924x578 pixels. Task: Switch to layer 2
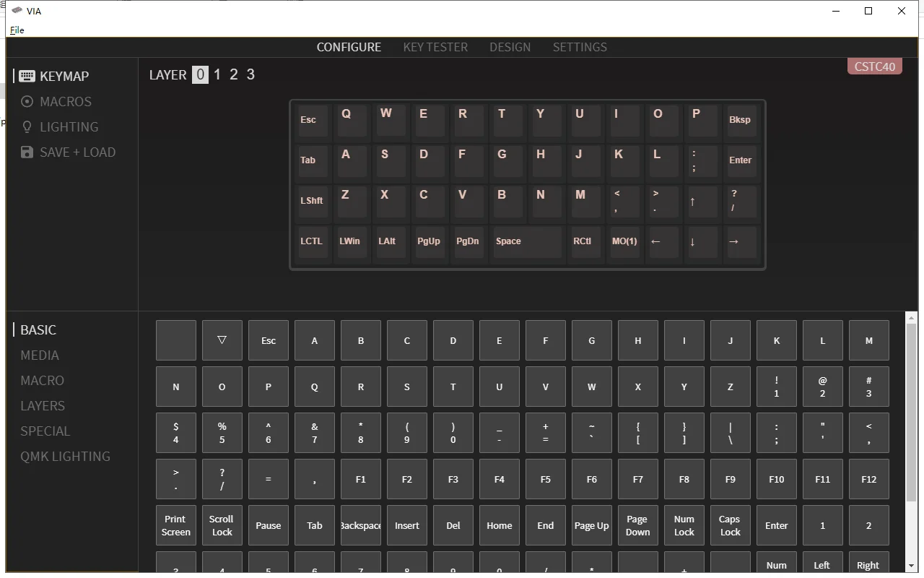[x=233, y=75]
